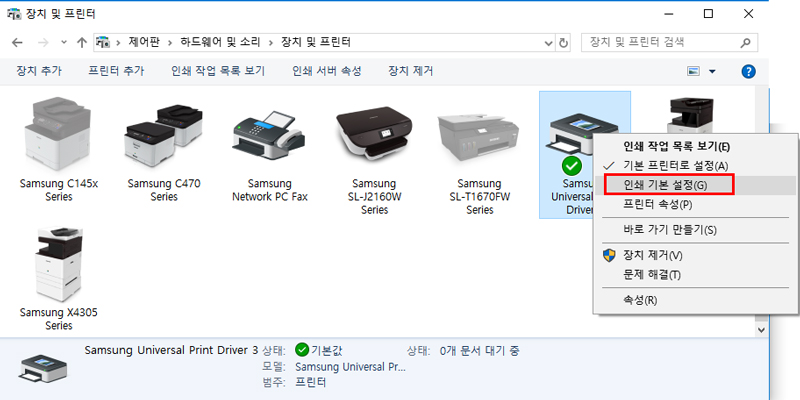Screen dimensions: 800x400
Task: Expand the chevron after 제어판 in the path
Action: (170, 42)
